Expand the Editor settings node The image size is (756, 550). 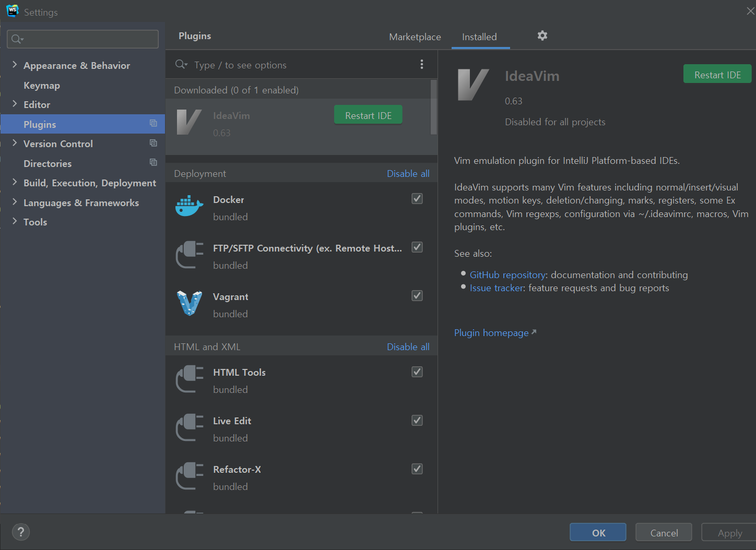(15, 104)
